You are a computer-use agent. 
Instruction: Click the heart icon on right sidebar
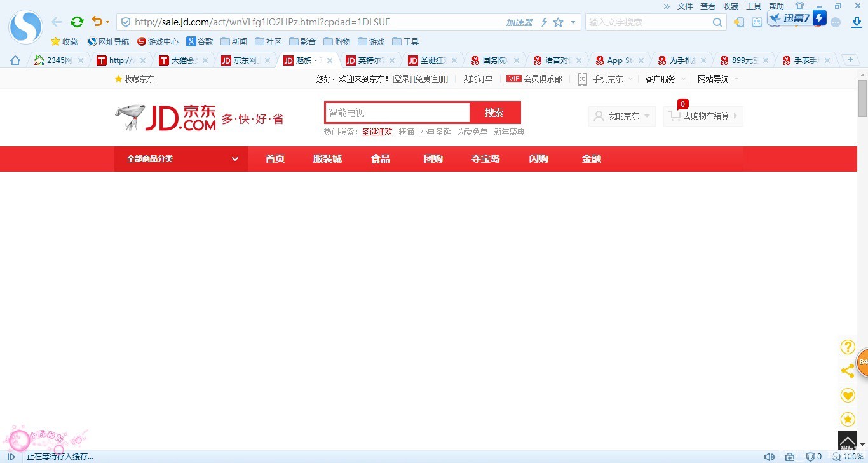pyautogui.click(x=848, y=395)
